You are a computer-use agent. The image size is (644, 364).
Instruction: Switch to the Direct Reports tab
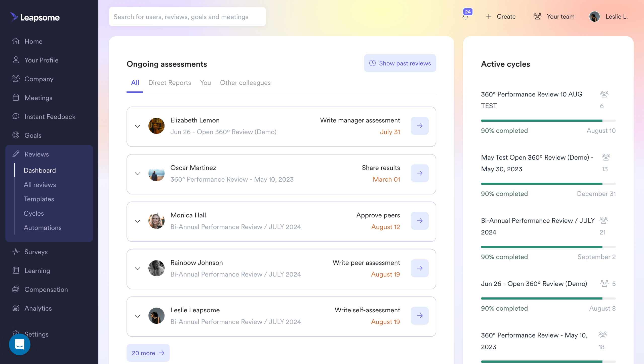[x=170, y=83]
